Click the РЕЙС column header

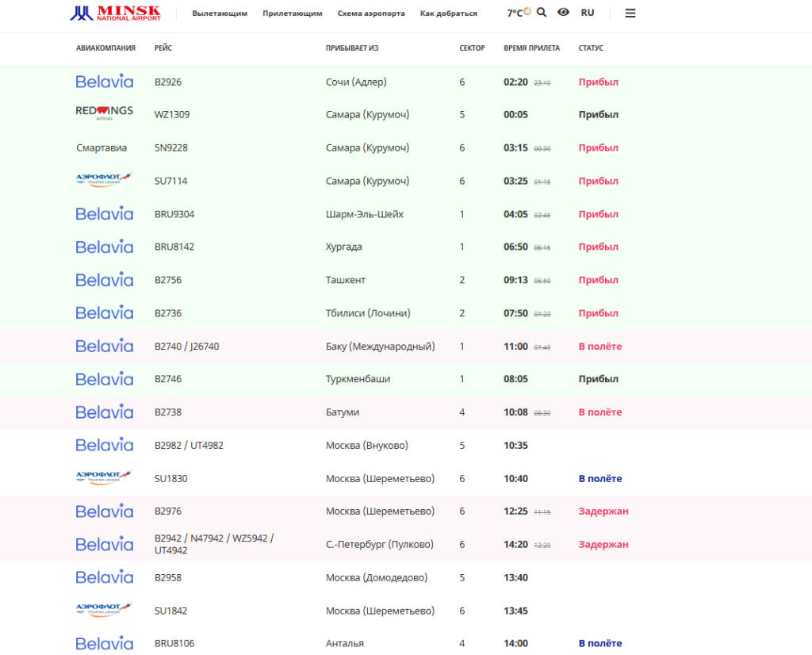(163, 48)
